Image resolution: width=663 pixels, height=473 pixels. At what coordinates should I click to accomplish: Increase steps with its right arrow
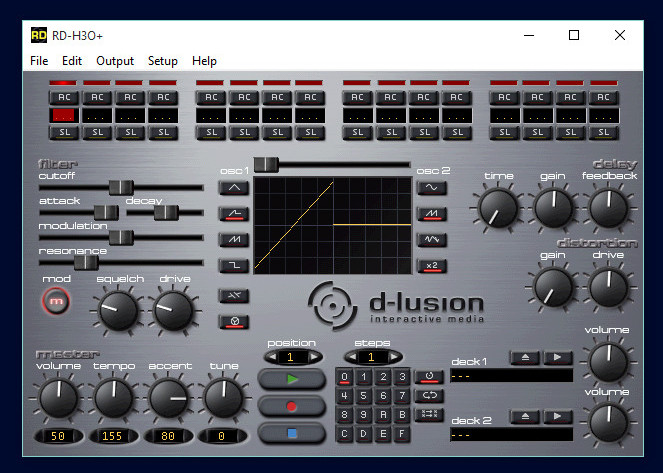point(394,357)
